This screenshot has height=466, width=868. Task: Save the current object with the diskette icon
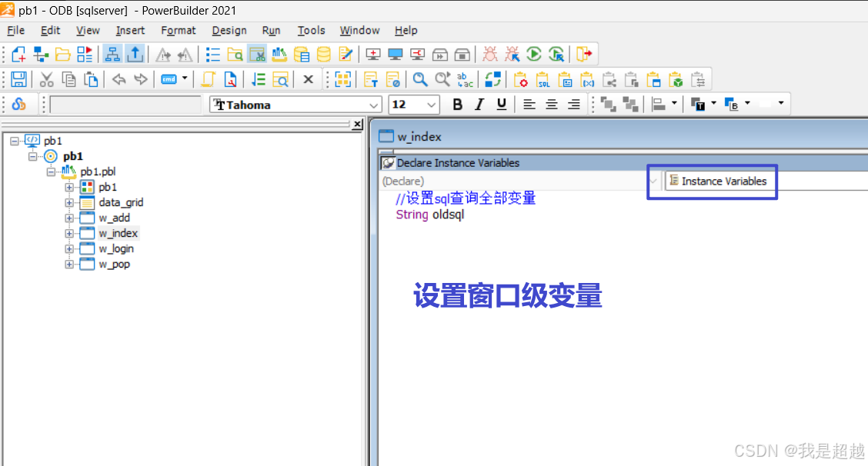pos(18,79)
